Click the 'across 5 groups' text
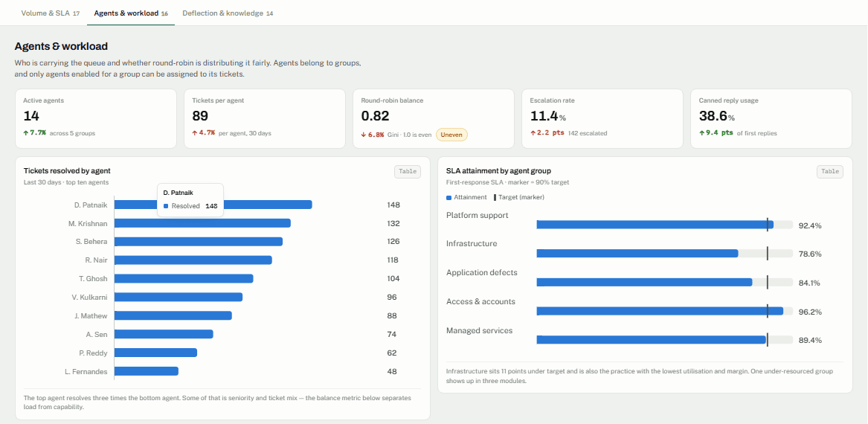 72,133
